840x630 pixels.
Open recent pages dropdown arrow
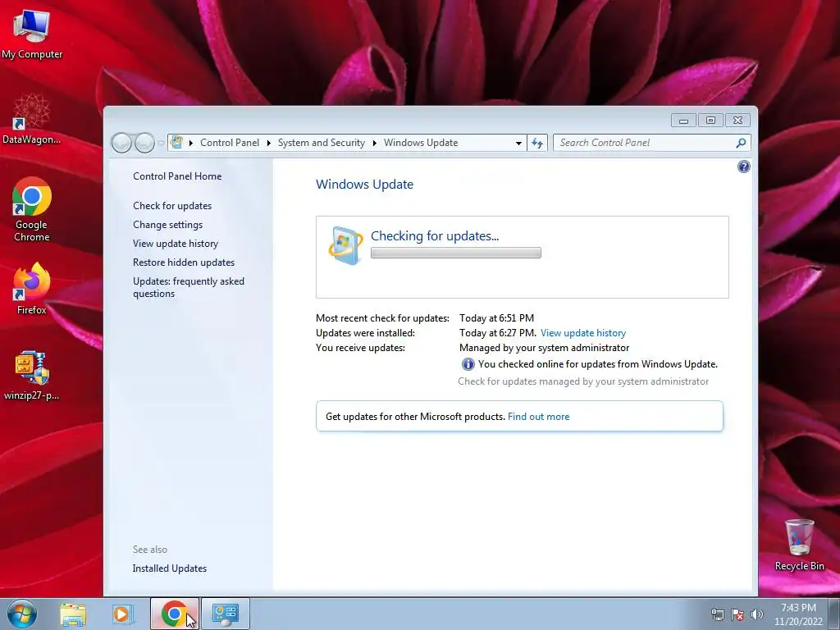point(161,143)
